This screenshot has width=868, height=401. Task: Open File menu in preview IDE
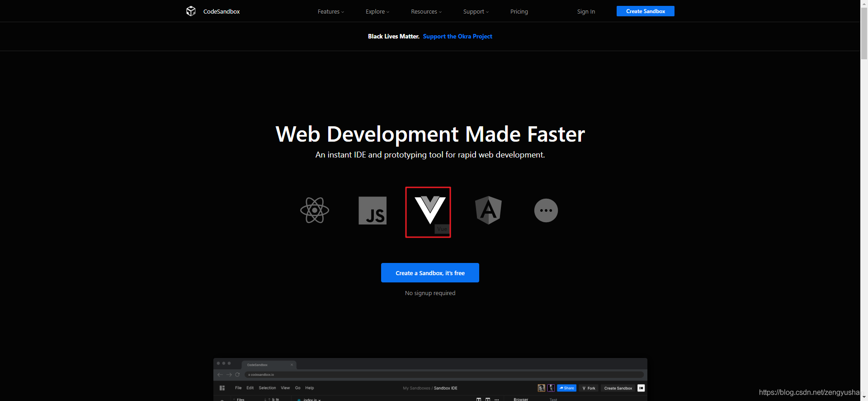[238, 388]
